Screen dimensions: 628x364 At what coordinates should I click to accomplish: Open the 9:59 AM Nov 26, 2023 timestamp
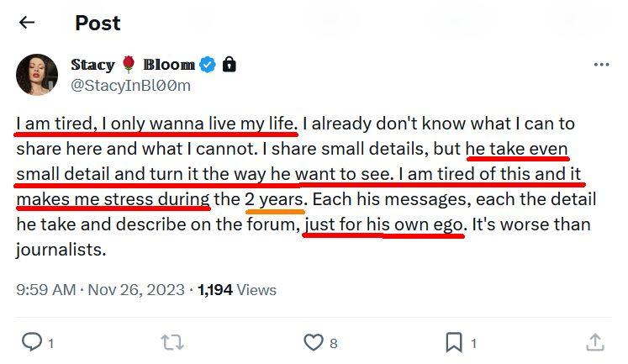(102, 290)
